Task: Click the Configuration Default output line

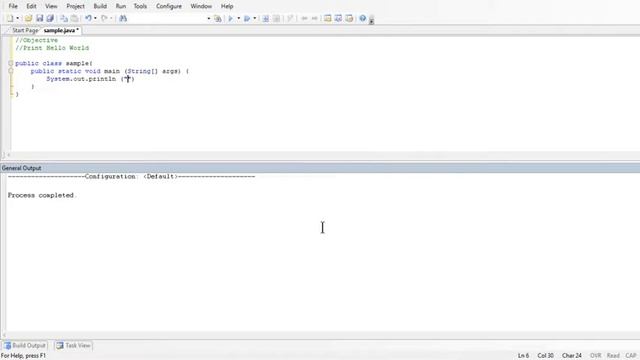Action: (x=131, y=176)
